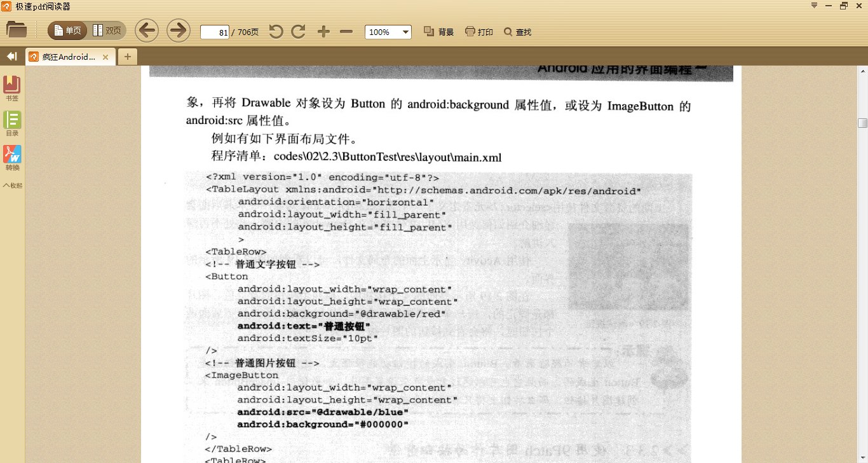Click the vertical scrollbar thumb
868x463 pixels.
click(x=862, y=123)
